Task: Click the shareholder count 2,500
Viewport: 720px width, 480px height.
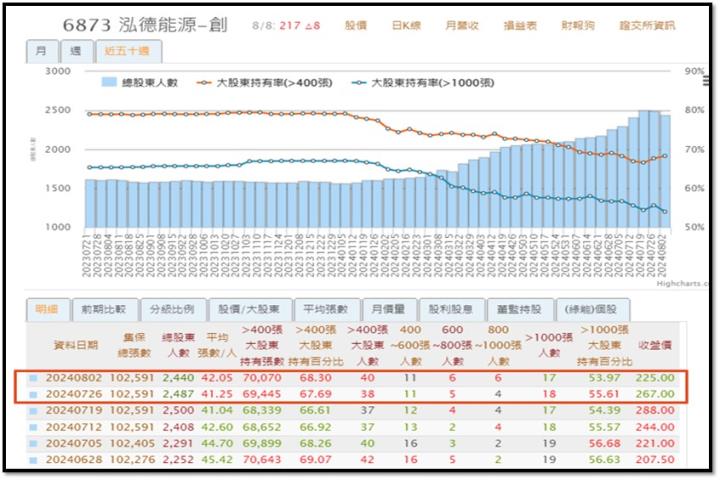Action: click(x=178, y=411)
